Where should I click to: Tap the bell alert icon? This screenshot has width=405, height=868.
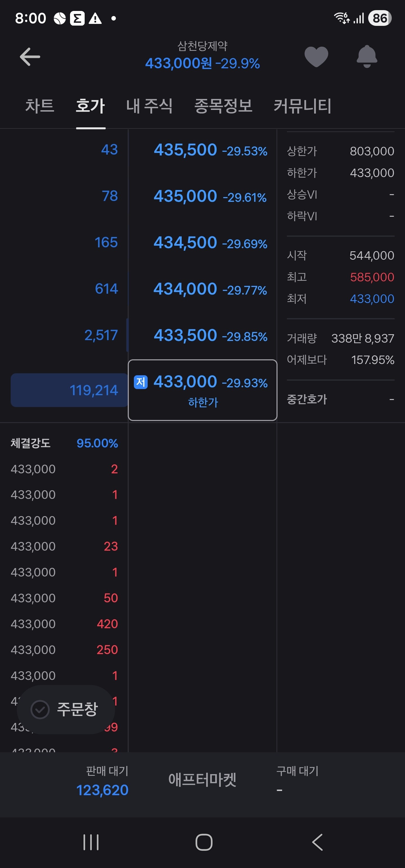click(366, 56)
